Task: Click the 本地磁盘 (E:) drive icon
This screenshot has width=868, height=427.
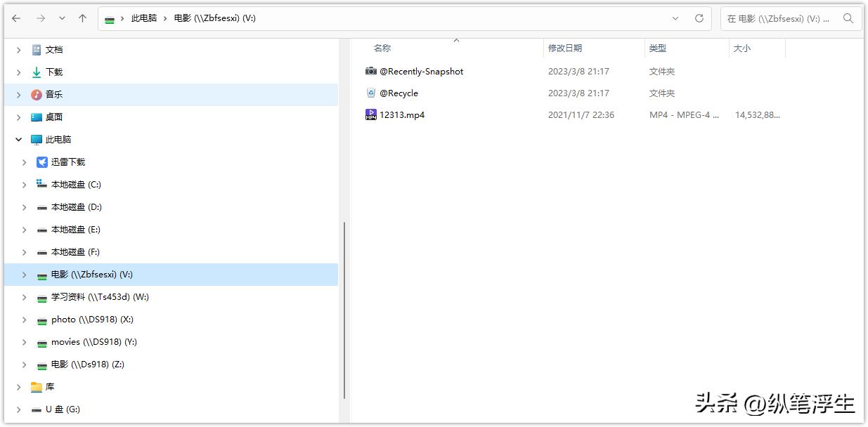Action: coord(42,230)
